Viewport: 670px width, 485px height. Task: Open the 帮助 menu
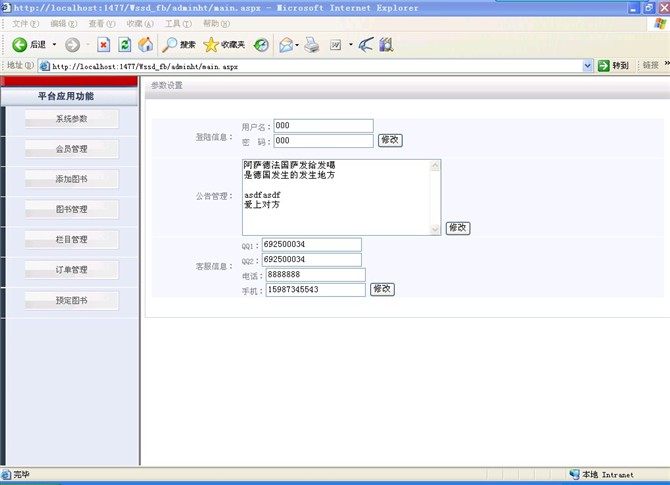pyautogui.click(x=216, y=24)
